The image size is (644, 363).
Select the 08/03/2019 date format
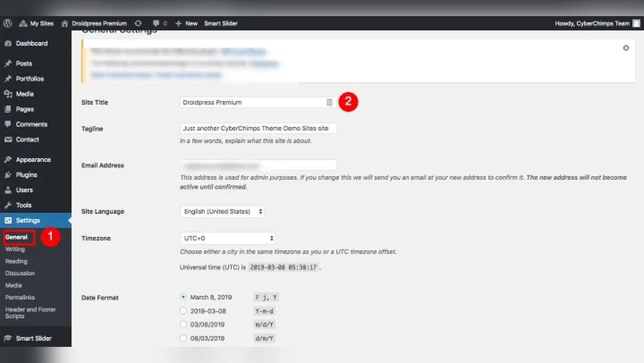point(183,338)
